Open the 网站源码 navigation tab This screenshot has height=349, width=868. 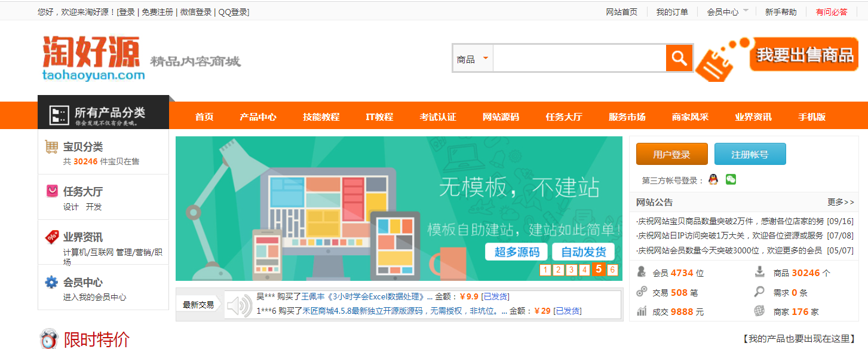(501, 117)
